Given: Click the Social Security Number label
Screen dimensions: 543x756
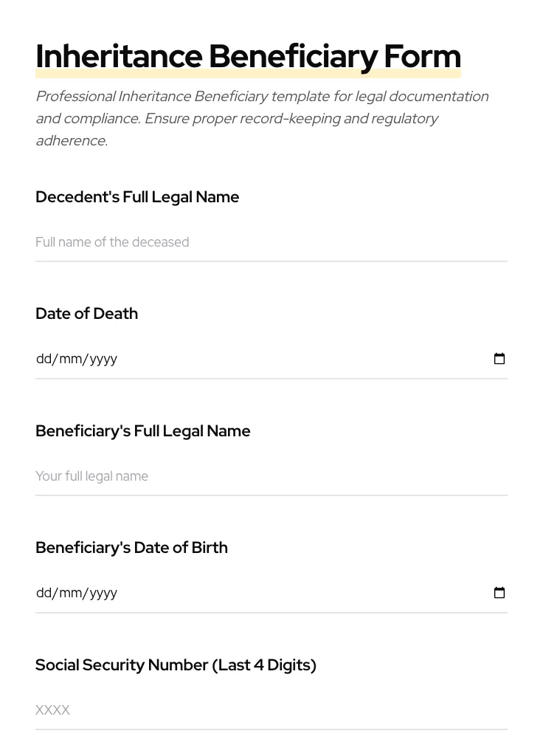Looking at the screenshot, I should (176, 665).
